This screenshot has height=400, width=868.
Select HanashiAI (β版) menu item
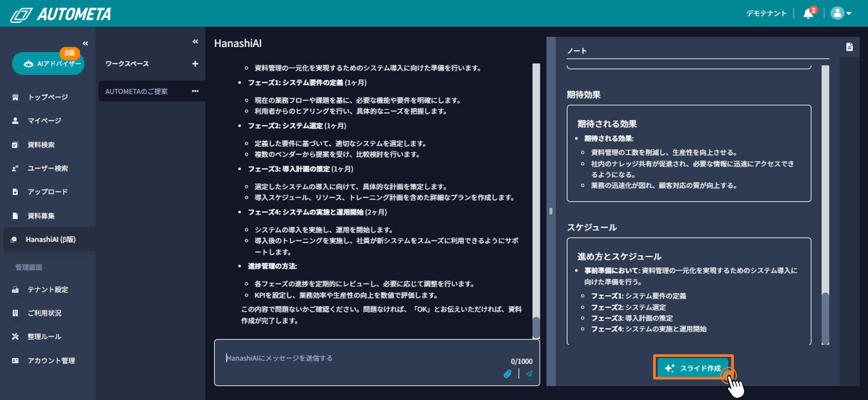pyautogui.click(x=49, y=239)
